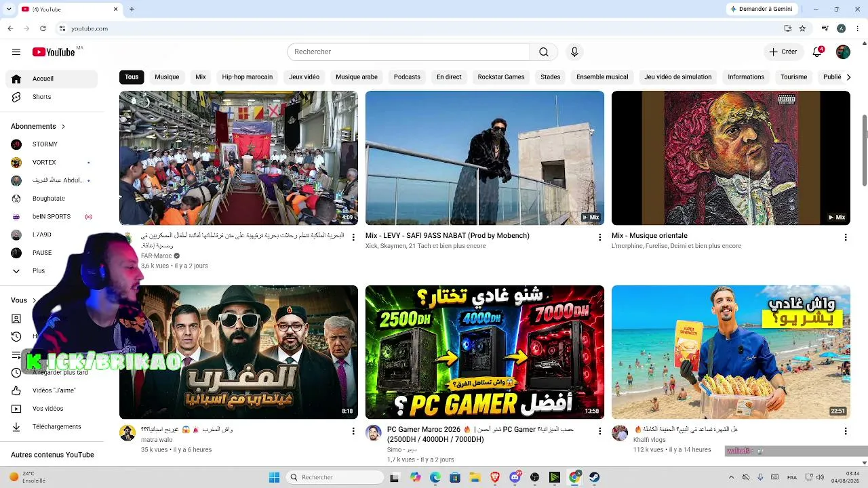Image resolution: width=868 pixels, height=488 pixels.
Task: Select the Rockstar Games filter chip
Action: click(501, 77)
